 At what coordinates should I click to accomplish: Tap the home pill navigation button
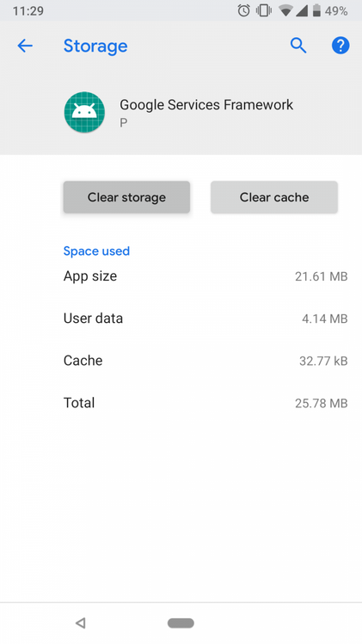[181, 623]
